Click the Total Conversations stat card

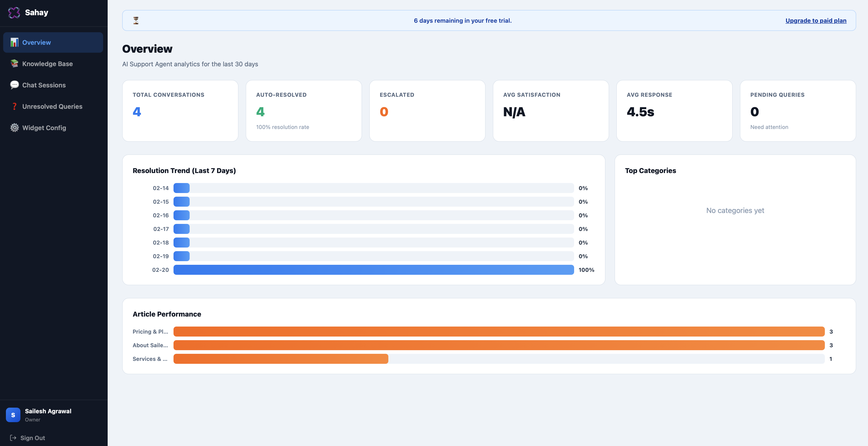pyautogui.click(x=180, y=111)
